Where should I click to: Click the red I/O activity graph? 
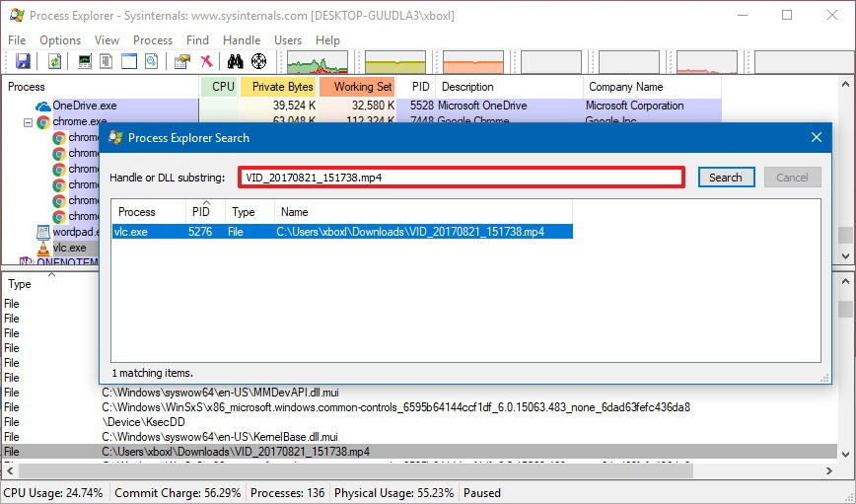click(707, 62)
